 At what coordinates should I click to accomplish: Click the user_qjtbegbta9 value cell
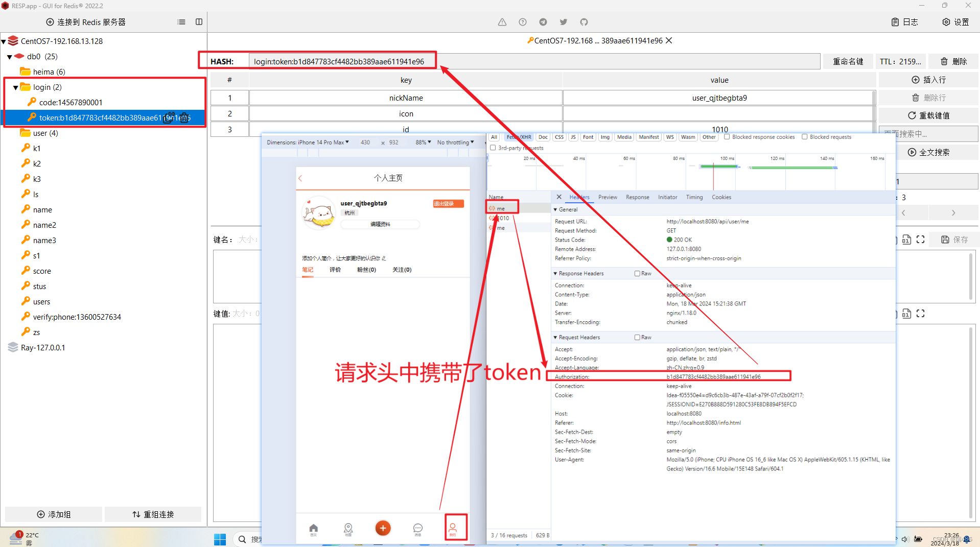click(x=719, y=98)
